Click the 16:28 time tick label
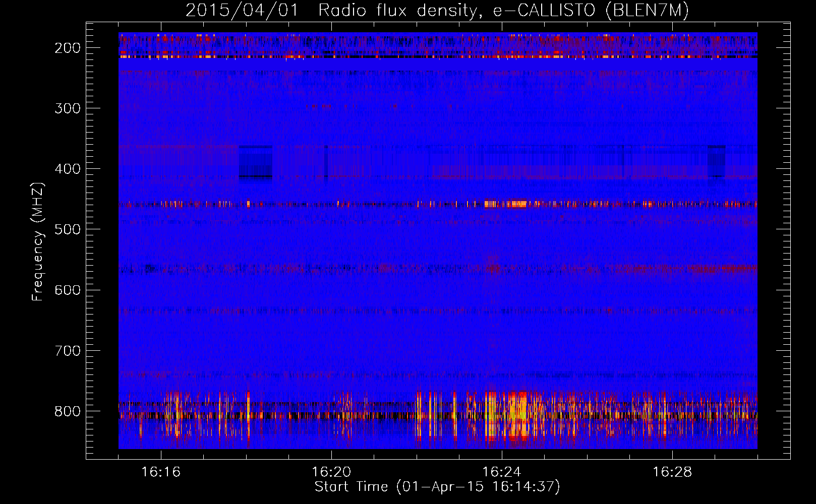Viewport: 816px width, 504px height. pyautogui.click(x=672, y=472)
